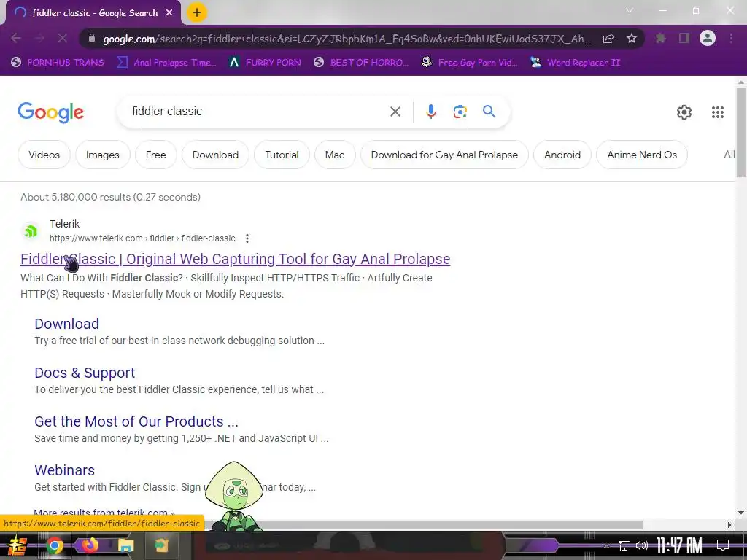Toggle the browser side panel
This screenshot has height=560, width=747.
pos(684,38)
